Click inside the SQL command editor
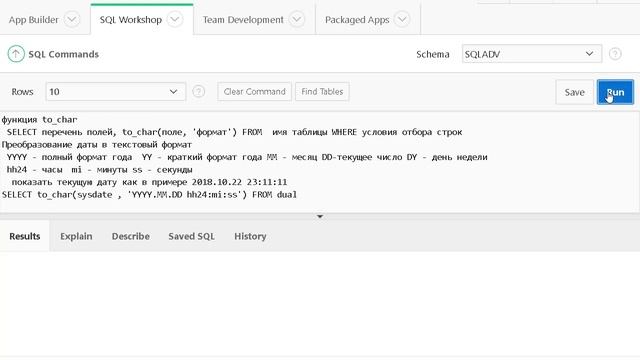The height and width of the screenshot is (360, 640). (x=320, y=162)
